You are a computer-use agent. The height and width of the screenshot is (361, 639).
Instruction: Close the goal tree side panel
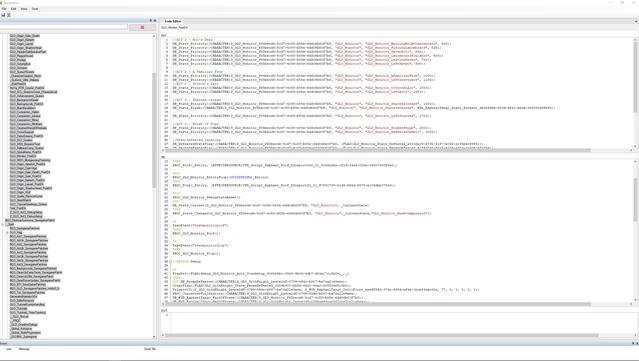154,20
